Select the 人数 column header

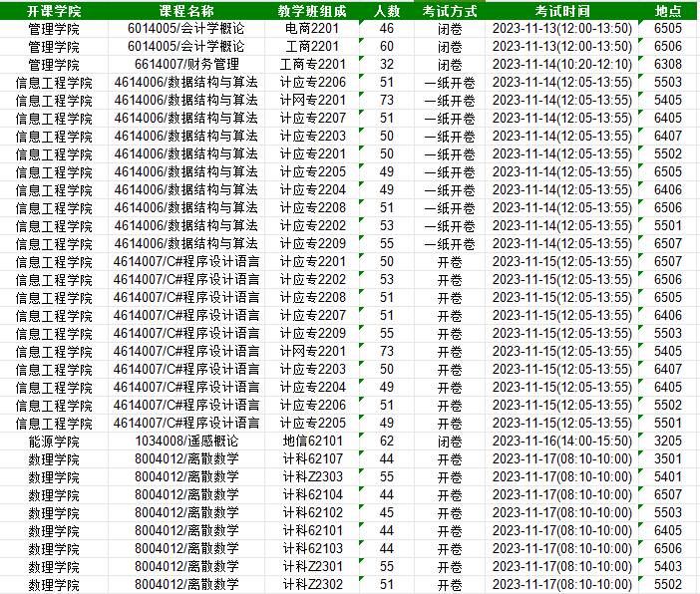[387, 11]
